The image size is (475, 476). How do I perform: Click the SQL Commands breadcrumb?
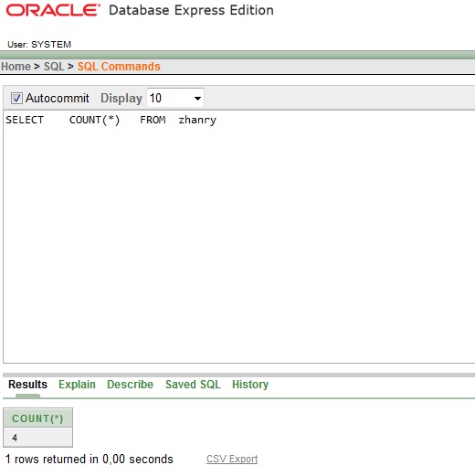[119, 67]
